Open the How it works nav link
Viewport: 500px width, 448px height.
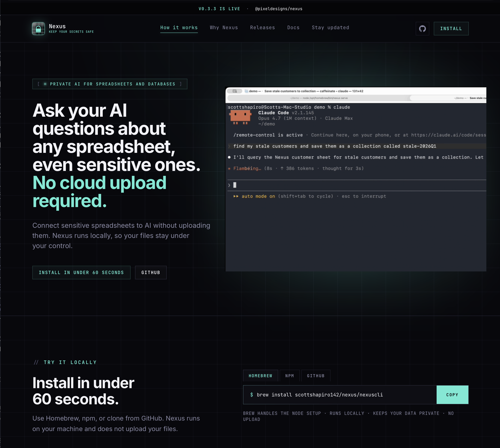click(179, 27)
